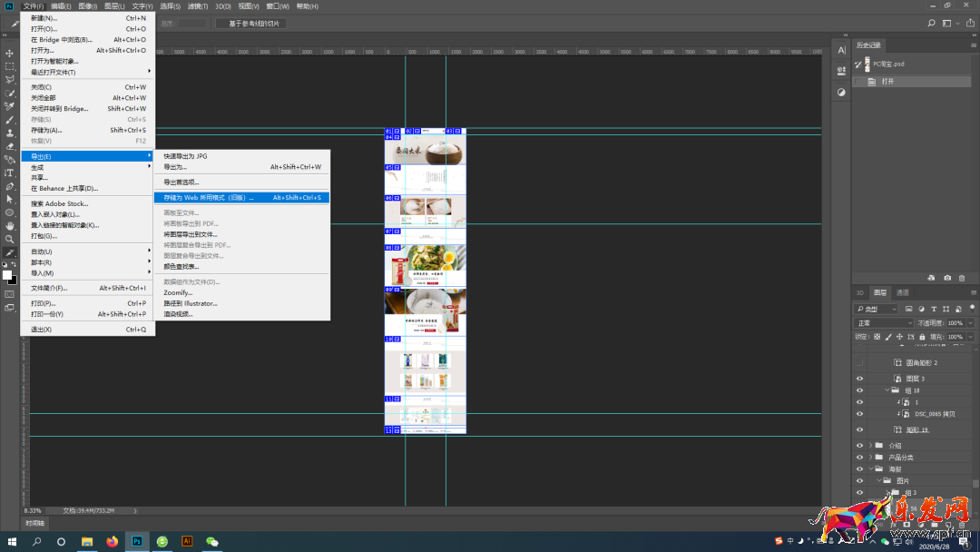The width and height of the screenshot is (980, 552).
Task: Click the opacity 100% input field
Action: (x=955, y=323)
